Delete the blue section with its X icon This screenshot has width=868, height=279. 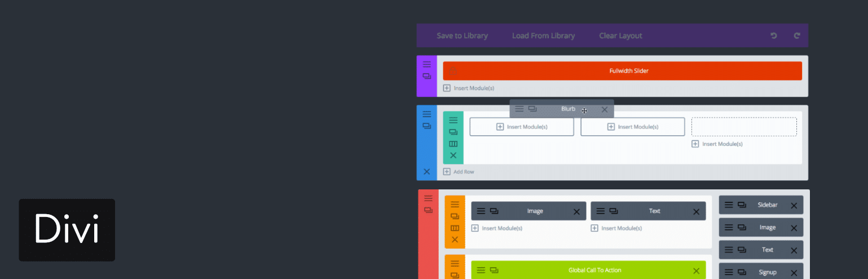427,171
